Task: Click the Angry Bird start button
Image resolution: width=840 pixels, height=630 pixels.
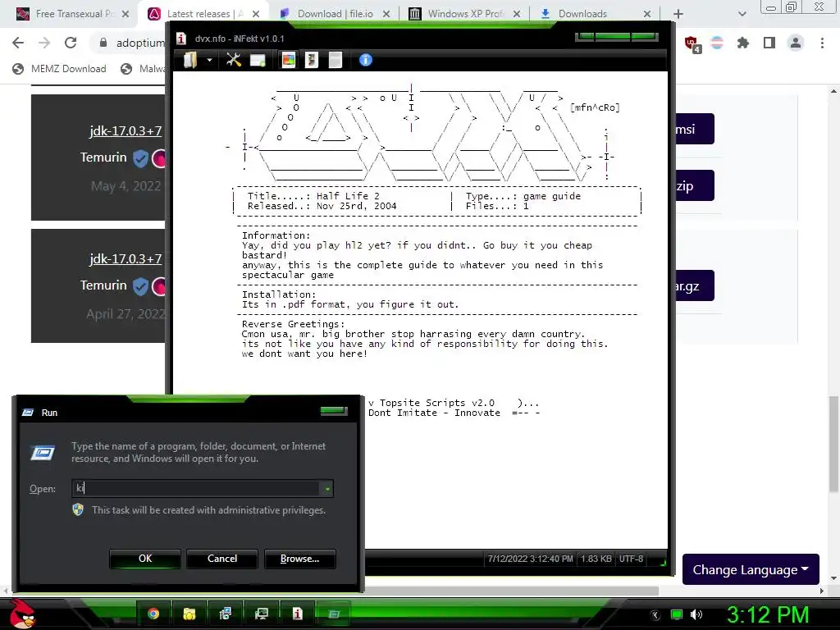Action: (22, 614)
